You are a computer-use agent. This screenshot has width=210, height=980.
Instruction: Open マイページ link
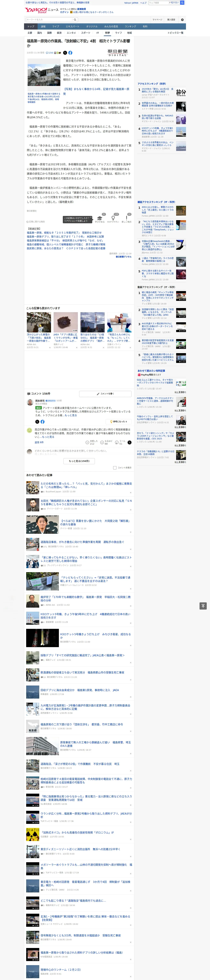click(157, 20)
